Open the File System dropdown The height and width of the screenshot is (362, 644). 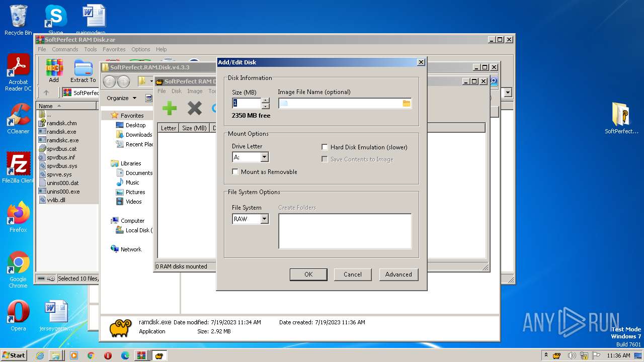click(x=264, y=219)
